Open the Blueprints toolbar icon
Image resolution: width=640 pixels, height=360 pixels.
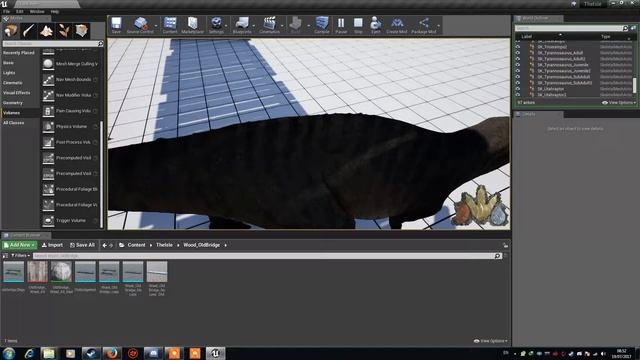242,25
